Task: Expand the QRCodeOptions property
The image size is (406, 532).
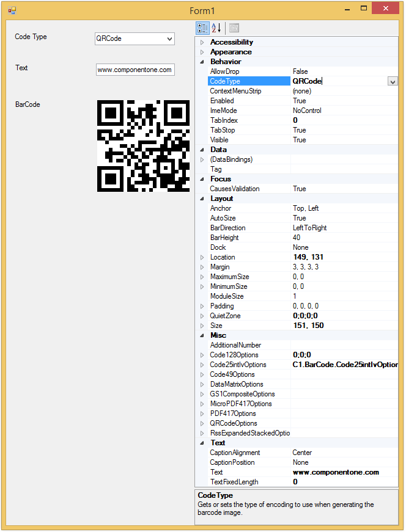Action: [x=202, y=423]
